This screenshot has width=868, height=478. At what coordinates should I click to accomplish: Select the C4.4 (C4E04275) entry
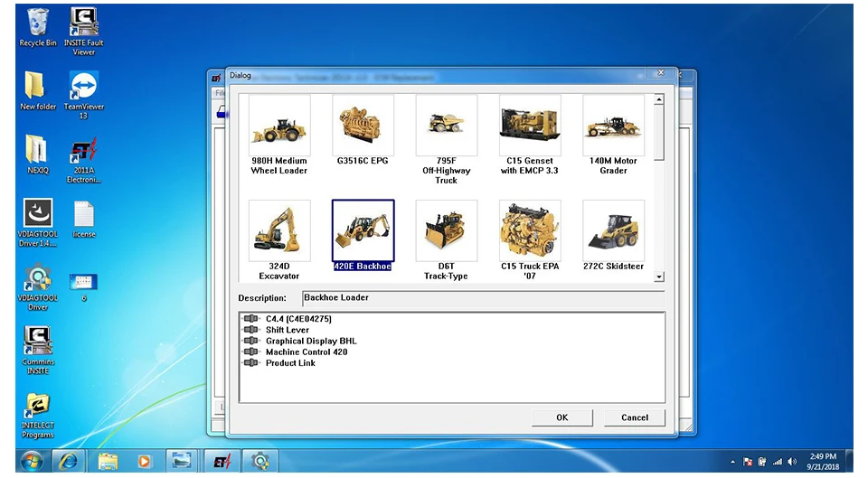click(299, 319)
